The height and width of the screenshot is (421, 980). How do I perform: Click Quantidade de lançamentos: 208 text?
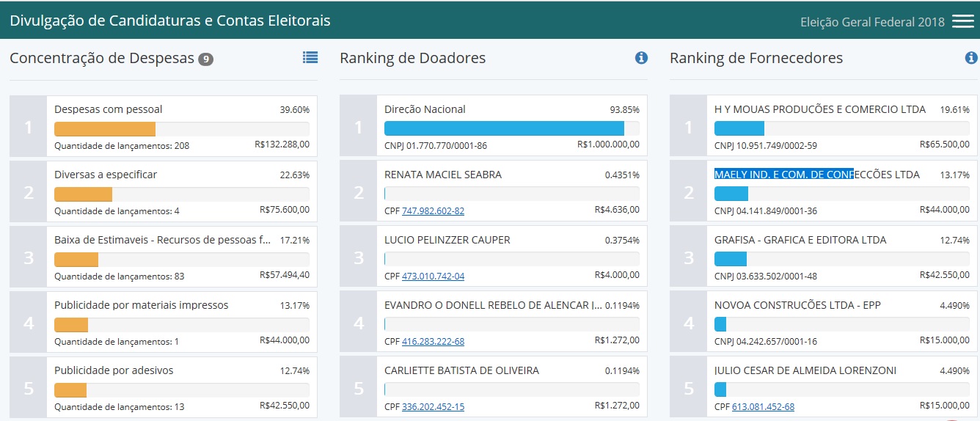(x=122, y=145)
